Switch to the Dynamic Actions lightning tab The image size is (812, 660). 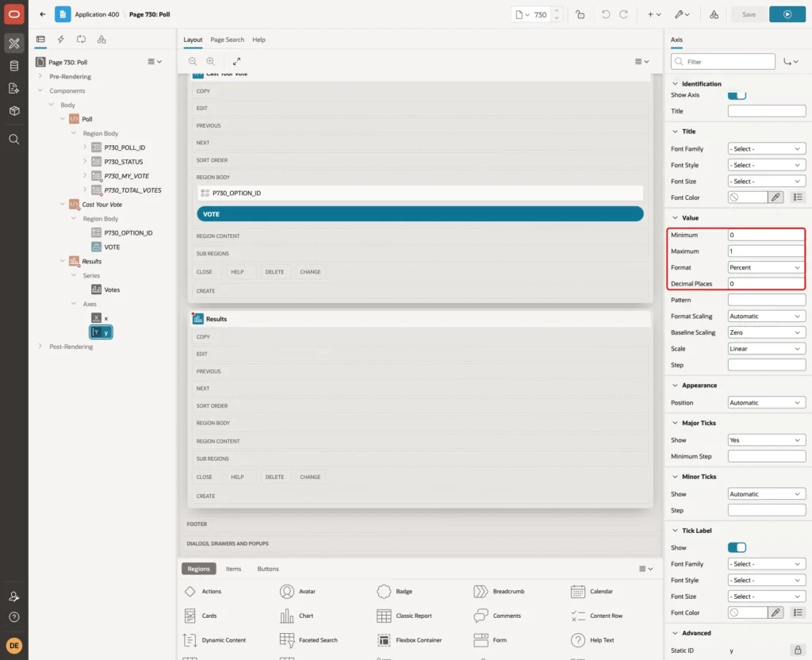(x=60, y=40)
